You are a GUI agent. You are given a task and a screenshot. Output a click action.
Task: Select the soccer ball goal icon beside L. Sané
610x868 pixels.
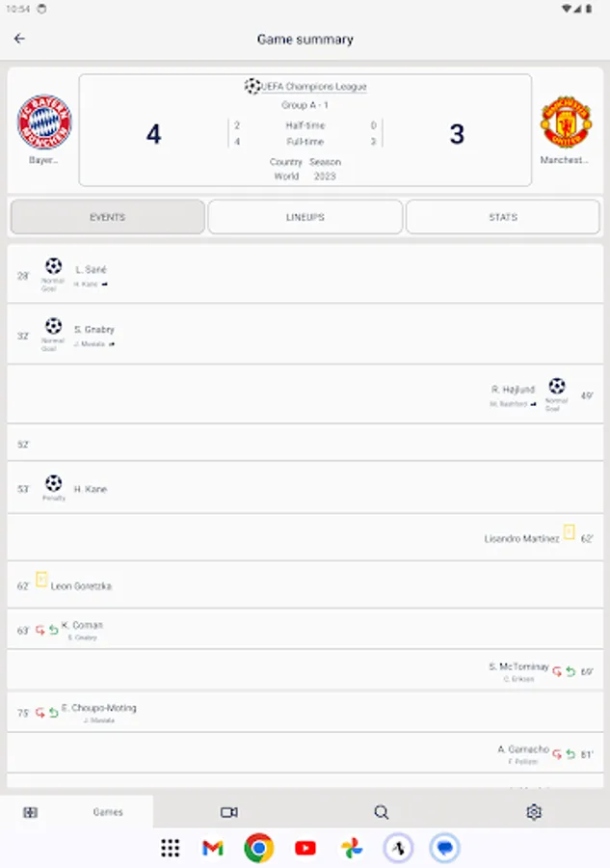(x=52, y=267)
